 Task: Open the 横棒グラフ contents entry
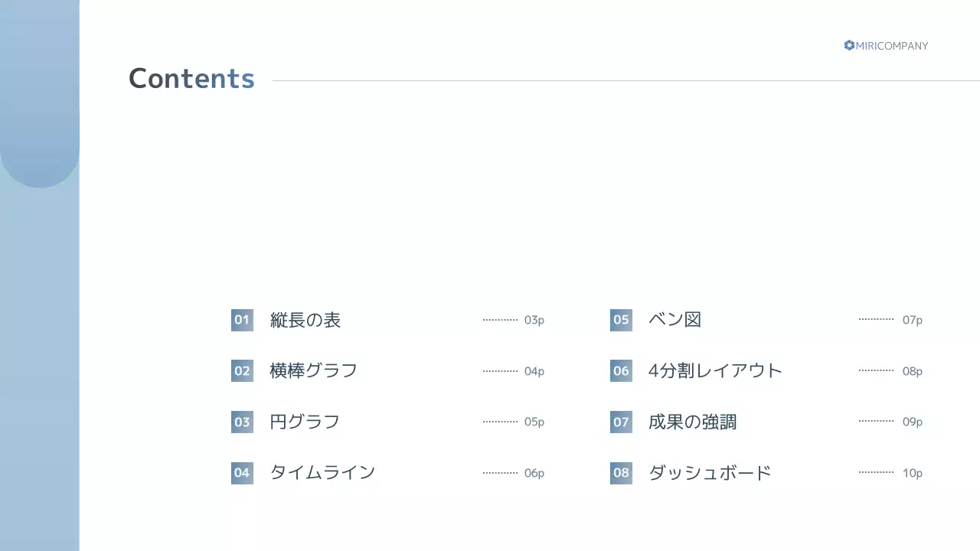tap(314, 371)
